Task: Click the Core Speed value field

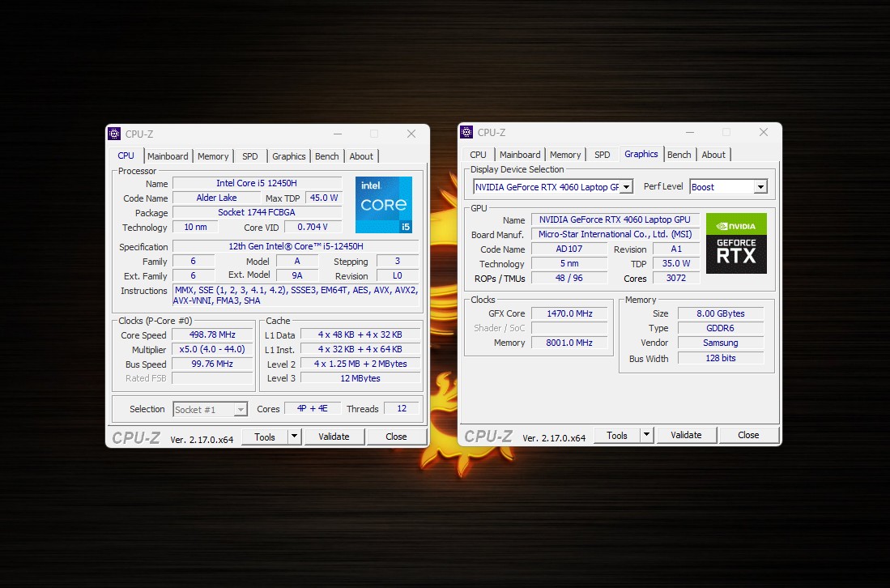Action: [x=212, y=335]
